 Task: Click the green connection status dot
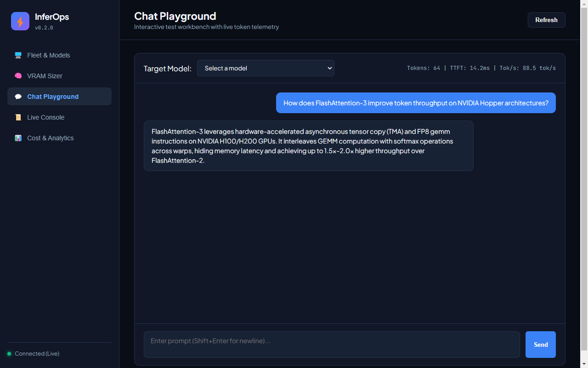pyautogui.click(x=9, y=354)
